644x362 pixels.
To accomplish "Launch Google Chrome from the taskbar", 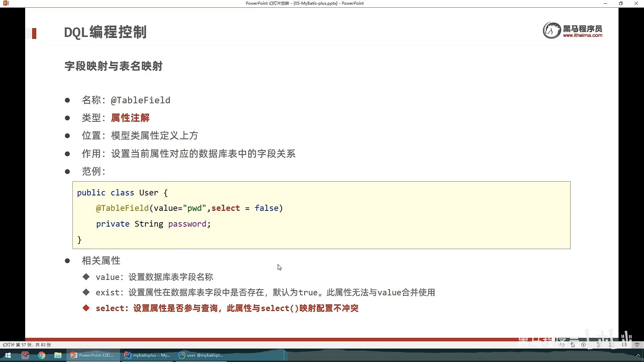I will (x=42, y=355).
